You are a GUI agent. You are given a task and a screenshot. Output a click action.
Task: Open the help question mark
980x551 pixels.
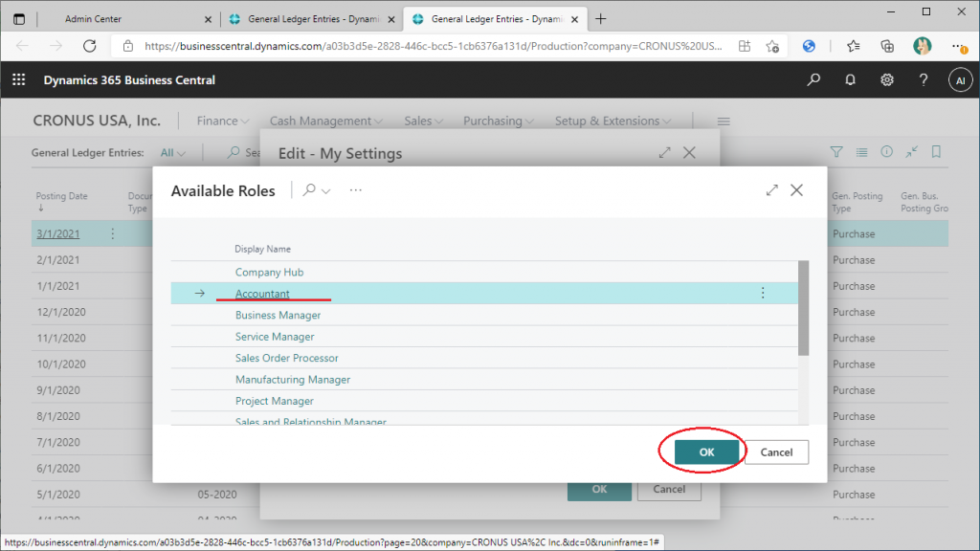924,80
